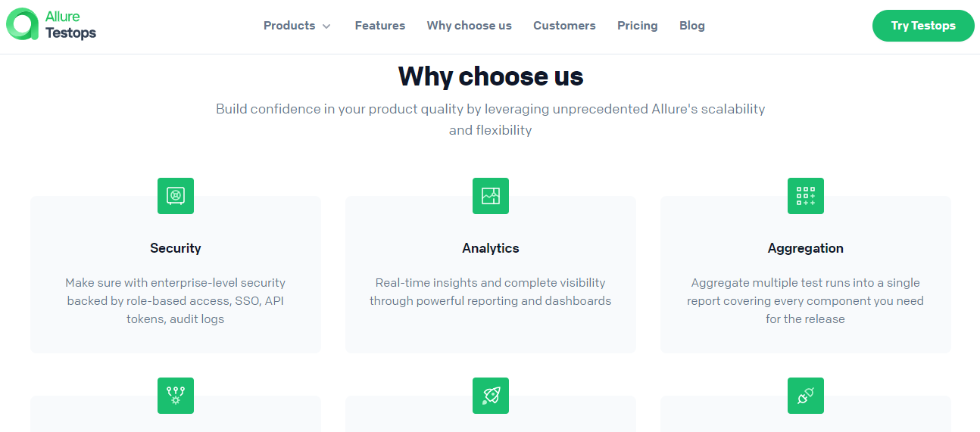Click the green plug connector icon
Image resolution: width=980 pixels, height=432 pixels.
pyautogui.click(x=806, y=396)
